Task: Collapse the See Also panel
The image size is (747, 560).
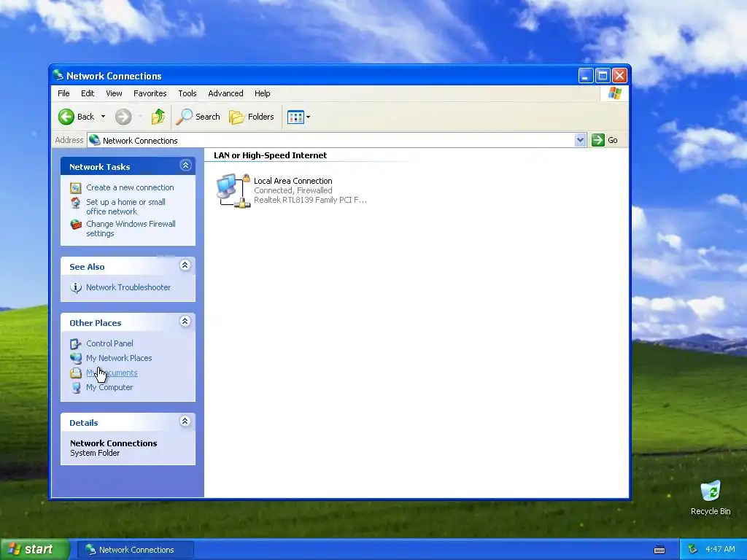Action: [185, 265]
